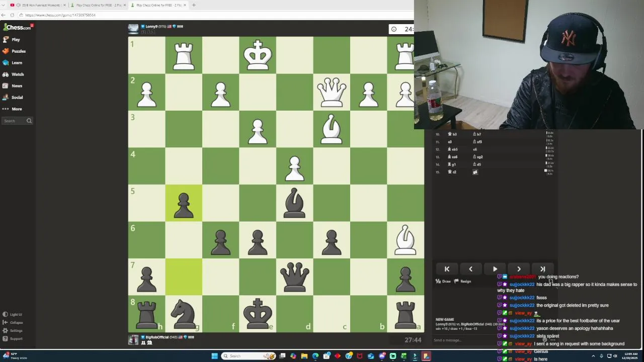Mute the YouTube tab audio icon
This screenshot has height=362, width=644.
(19, 5)
